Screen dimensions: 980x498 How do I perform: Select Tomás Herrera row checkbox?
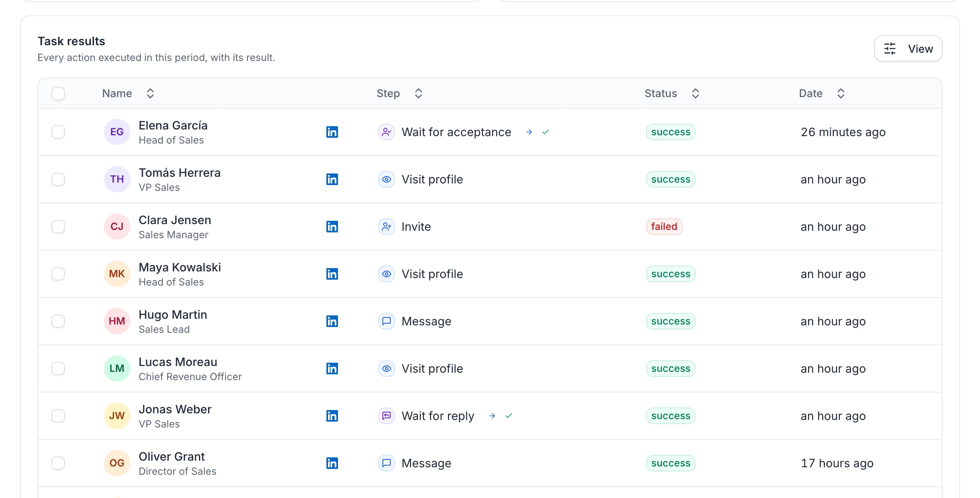coord(58,179)
